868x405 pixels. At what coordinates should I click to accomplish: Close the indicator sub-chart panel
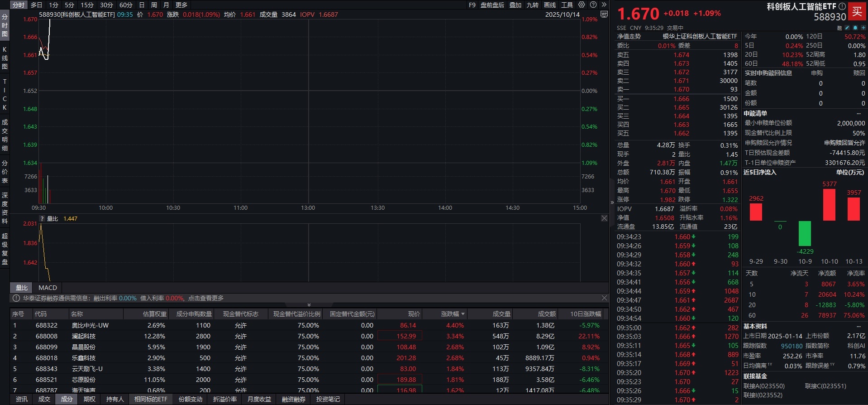(x=604, y=218)
